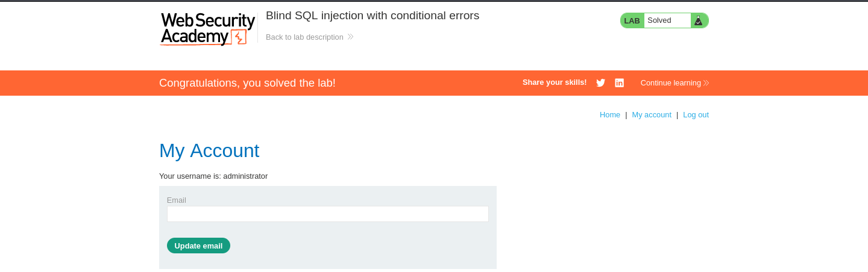868x272 pixels.
Task: Select Log out in the navigation
Action: [x=696, y=114]
